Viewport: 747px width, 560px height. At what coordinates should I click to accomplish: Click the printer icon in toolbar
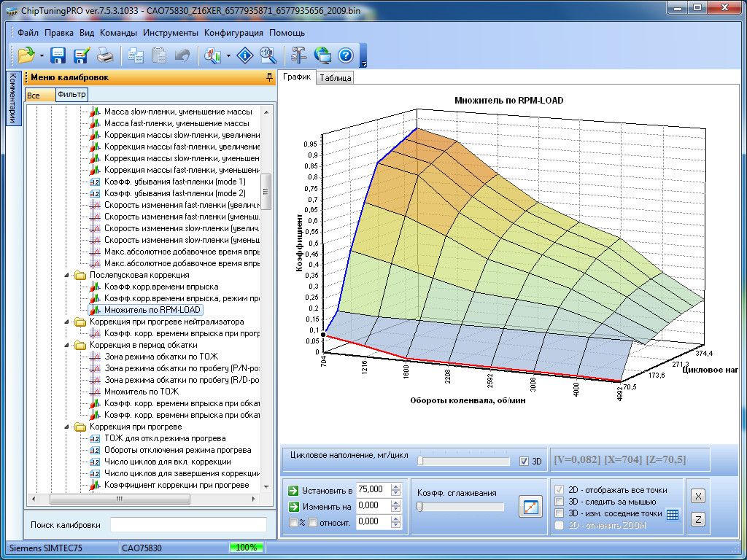click(106, 55)
